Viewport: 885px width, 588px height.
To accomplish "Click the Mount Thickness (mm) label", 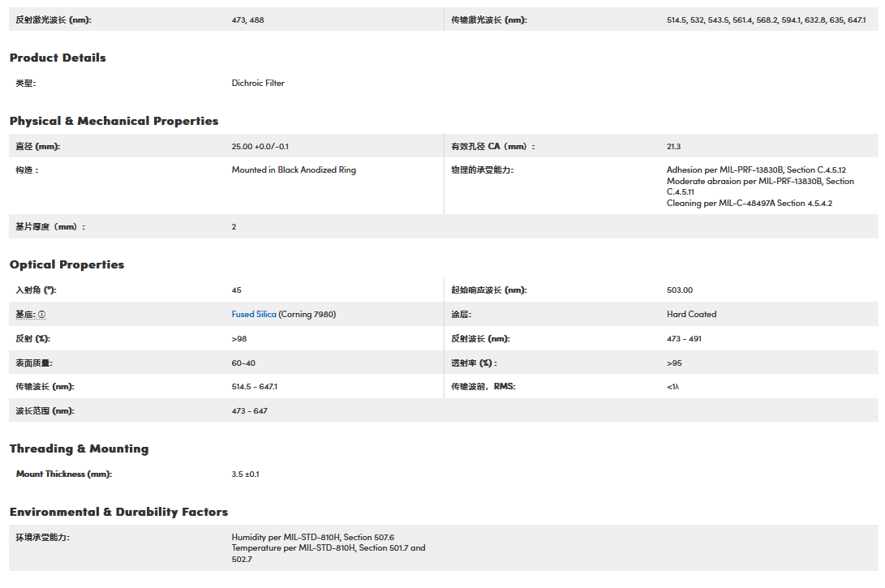I will point(64,474).
